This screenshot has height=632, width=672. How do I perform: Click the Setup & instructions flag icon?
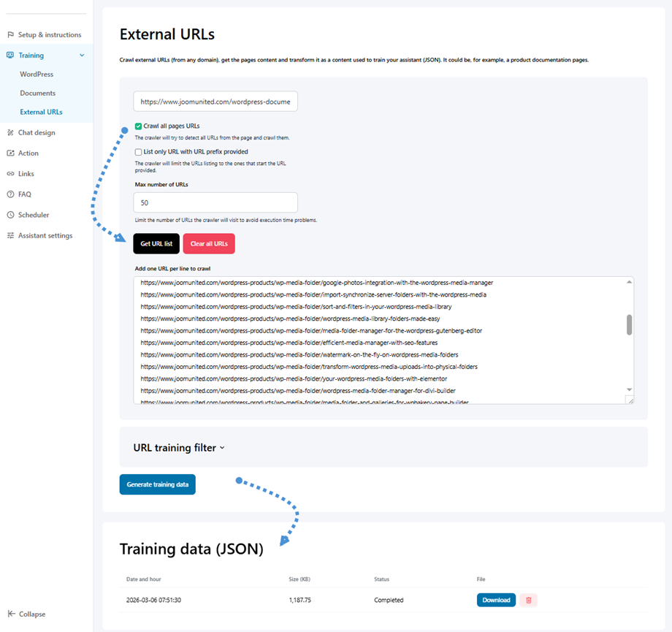[11, 35]
